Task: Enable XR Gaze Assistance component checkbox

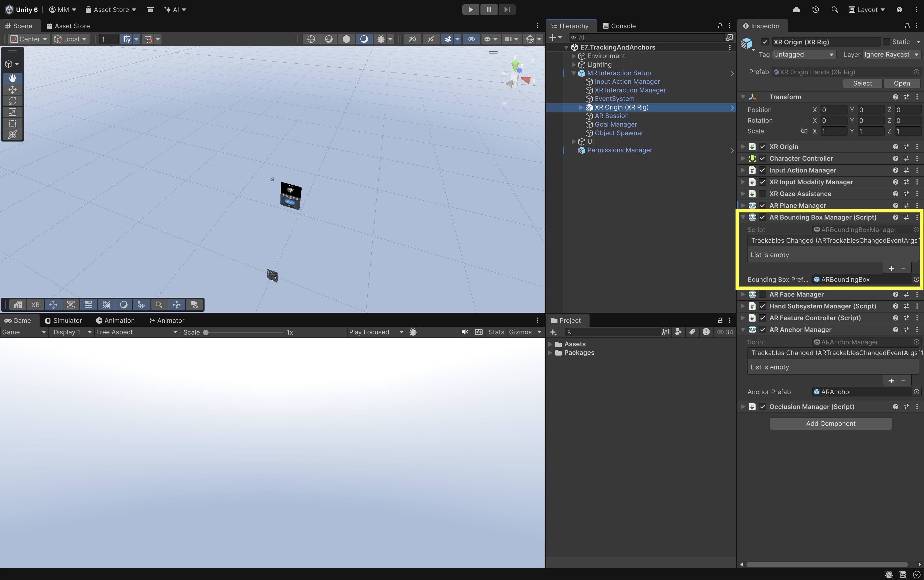Action: pyautogui.click(x=762, y=194)
